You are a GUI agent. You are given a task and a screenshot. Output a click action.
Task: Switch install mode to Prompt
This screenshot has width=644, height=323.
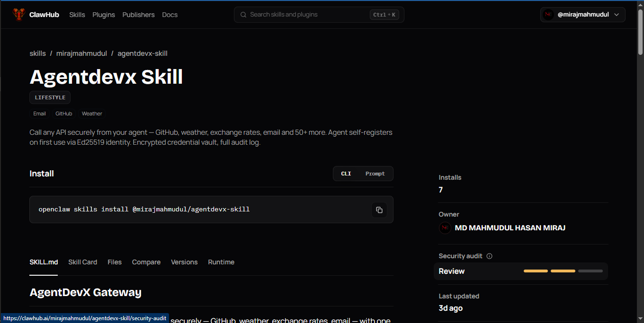click(x=375, y=174)
